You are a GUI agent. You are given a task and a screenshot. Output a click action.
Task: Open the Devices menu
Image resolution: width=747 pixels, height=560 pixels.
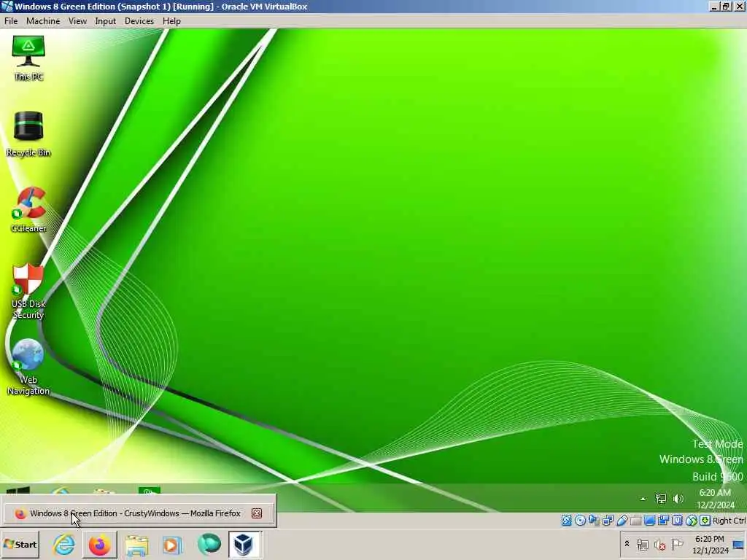tap(139, 21)
